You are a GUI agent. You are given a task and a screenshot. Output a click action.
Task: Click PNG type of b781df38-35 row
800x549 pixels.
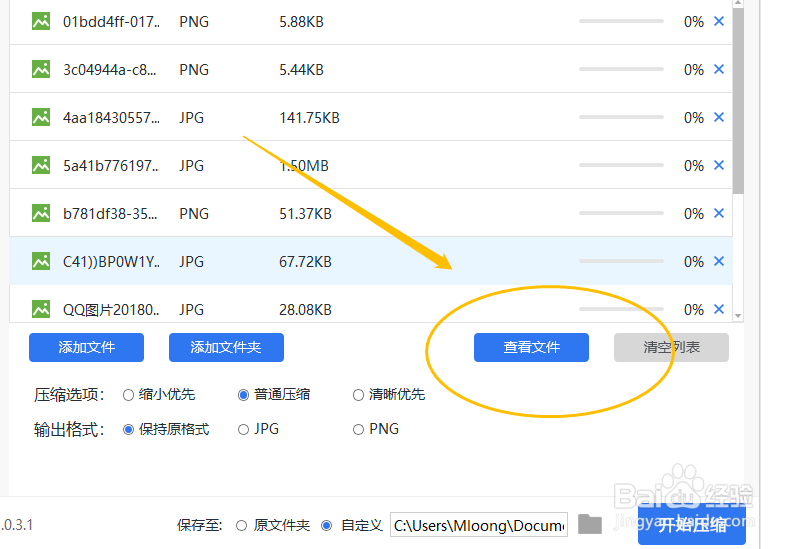tap(194, 214)
